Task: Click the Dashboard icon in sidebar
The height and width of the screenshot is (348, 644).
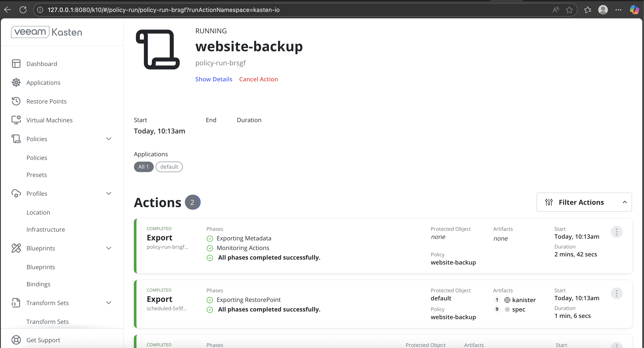Action: coord(16,64)
